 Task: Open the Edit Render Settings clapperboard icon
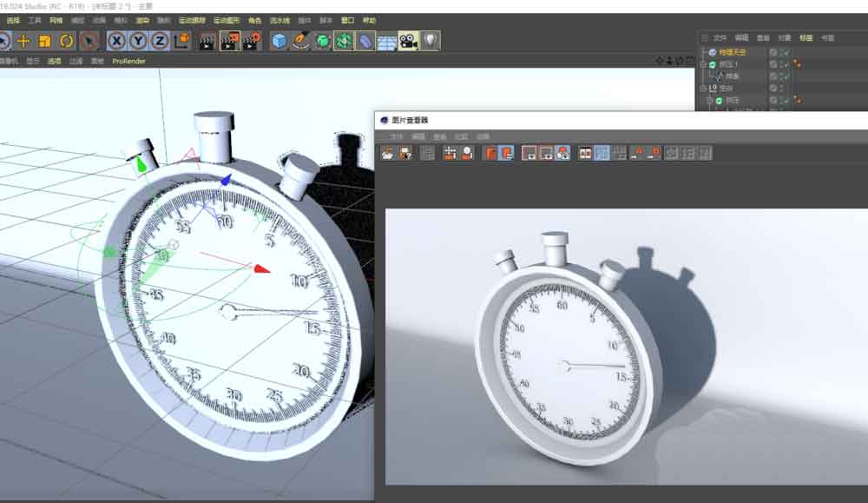click(x=252, y=41)
